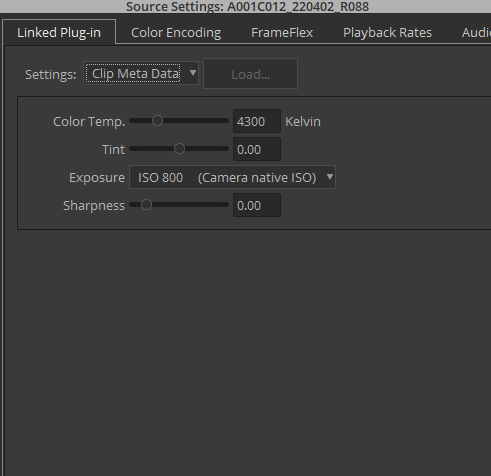Click the Load... button
The width and height of the screenshot is (491, 476).
(250, 74)
